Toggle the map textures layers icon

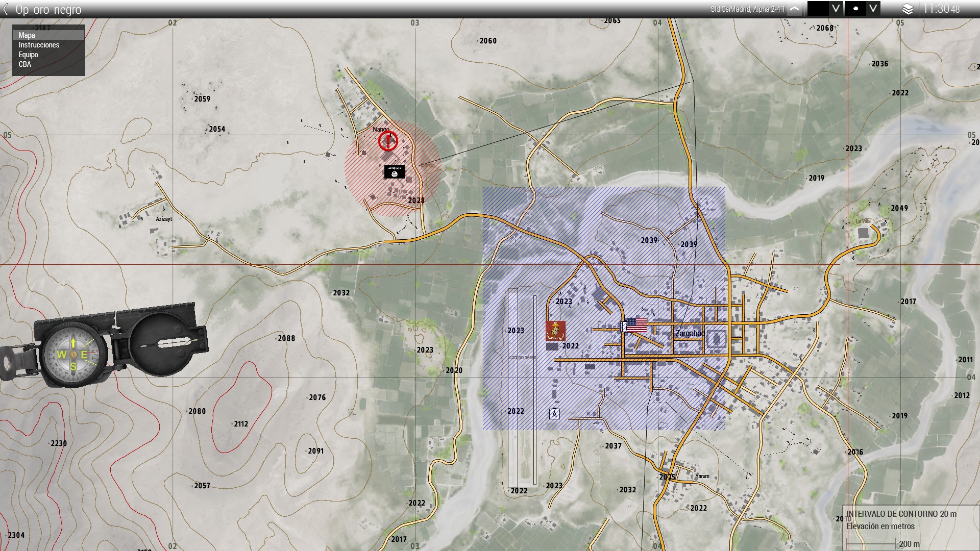point(908,9)
